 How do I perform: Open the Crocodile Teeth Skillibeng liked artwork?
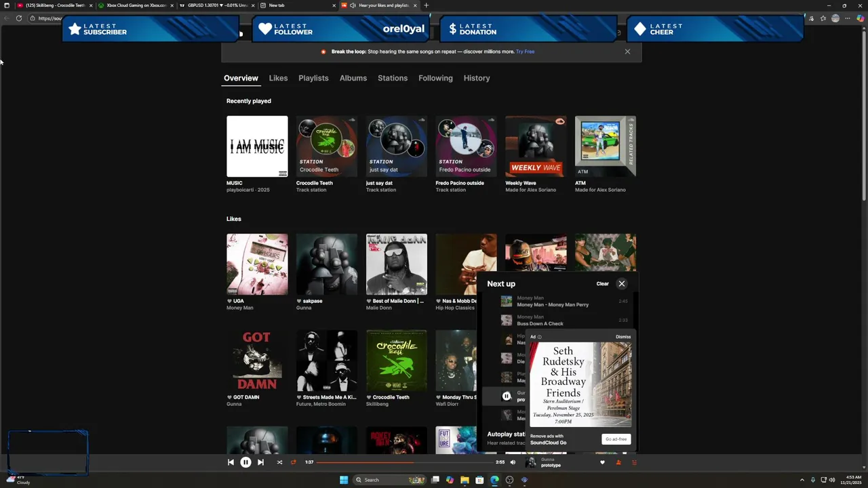(397, 361)
